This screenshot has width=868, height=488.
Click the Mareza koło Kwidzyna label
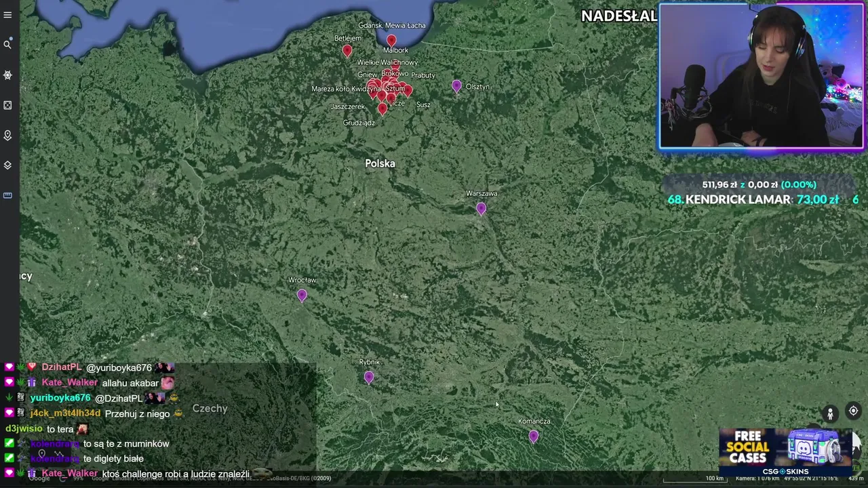click(x=347, y=89)
